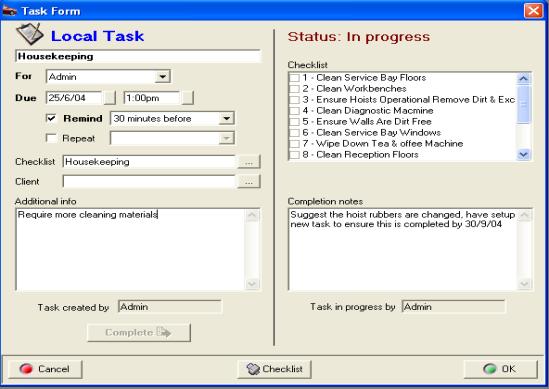Click the Task created by field
Viewport: 549px width, 389px height.
click(170, 307)
